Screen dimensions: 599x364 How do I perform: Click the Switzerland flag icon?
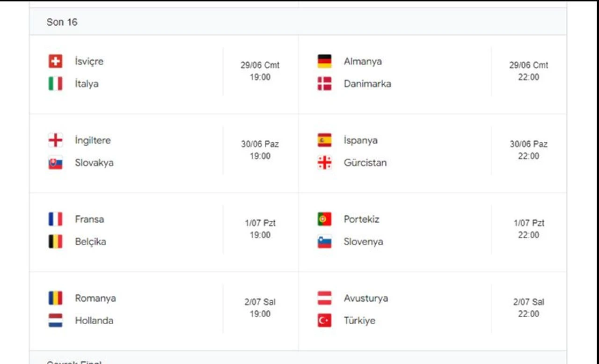pos(55,61)
